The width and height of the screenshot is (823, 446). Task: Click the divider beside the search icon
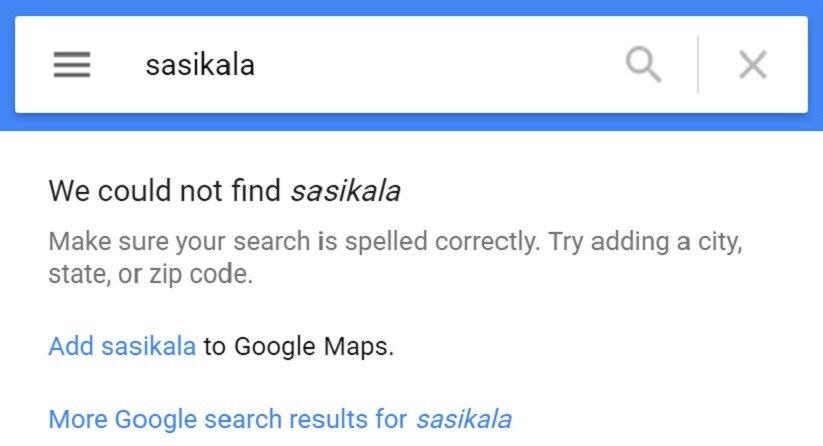(698, 65)
